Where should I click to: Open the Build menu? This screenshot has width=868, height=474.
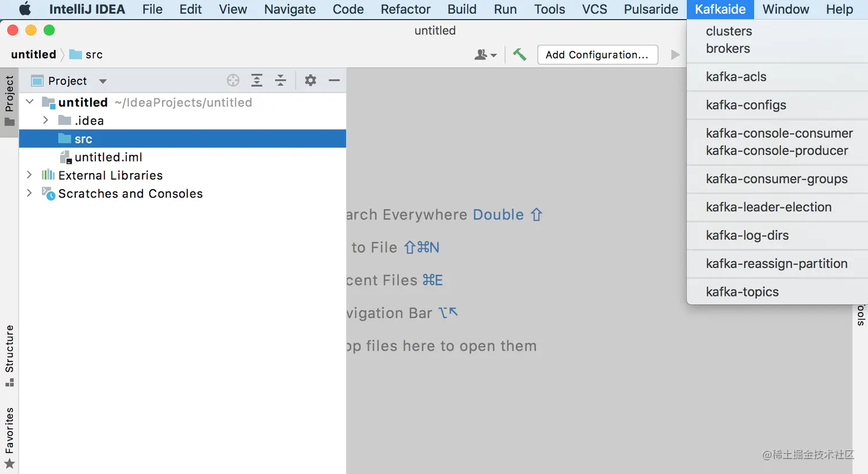click(x=462, y=9)
